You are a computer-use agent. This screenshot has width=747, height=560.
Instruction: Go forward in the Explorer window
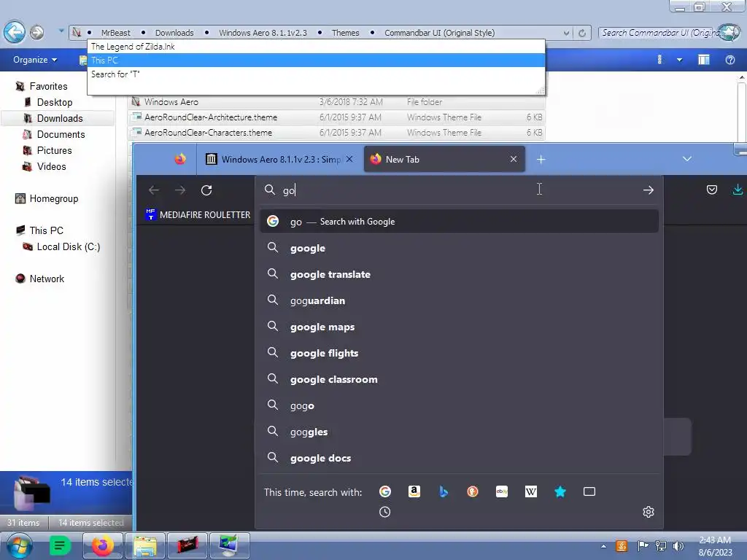click(x=36, y=32)
